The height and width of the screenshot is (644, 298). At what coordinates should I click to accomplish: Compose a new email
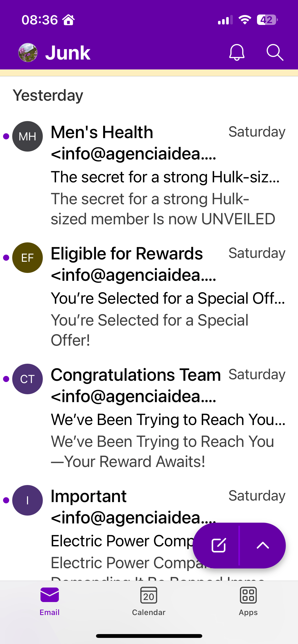coord(219,545)
